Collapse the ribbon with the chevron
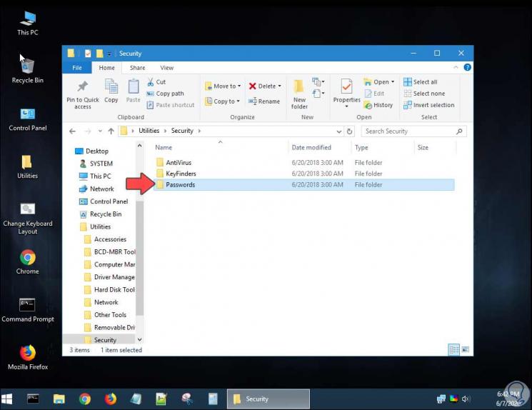The height and width of the screenshot is (410, 532). (x=456, y=67)
